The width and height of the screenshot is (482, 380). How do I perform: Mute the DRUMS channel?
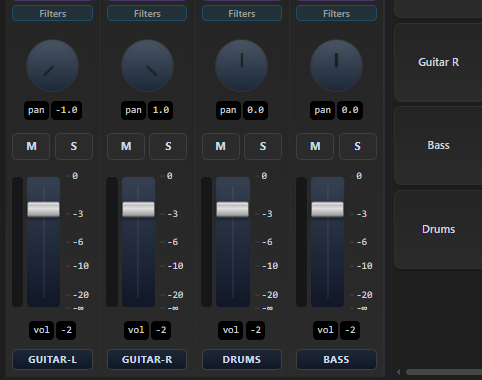(x=221, y=146)
